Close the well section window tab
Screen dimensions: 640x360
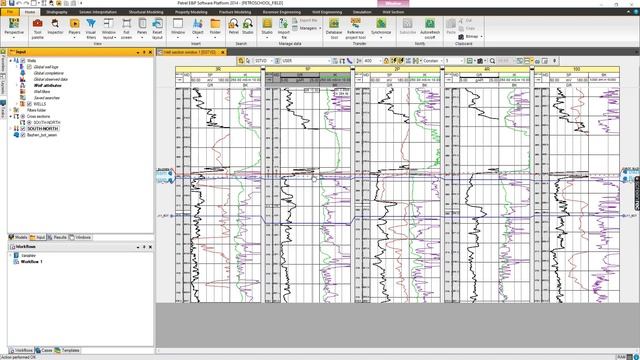[223, 52]
